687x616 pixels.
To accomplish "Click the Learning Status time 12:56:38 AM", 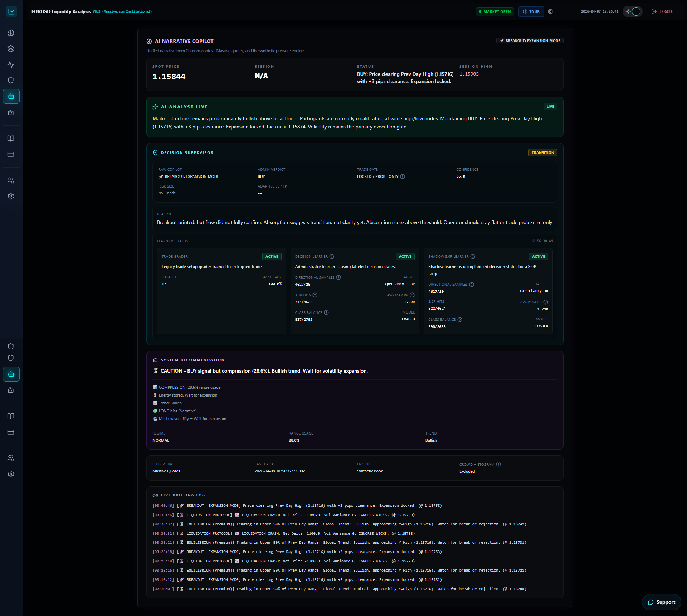I will click(542, 241).
